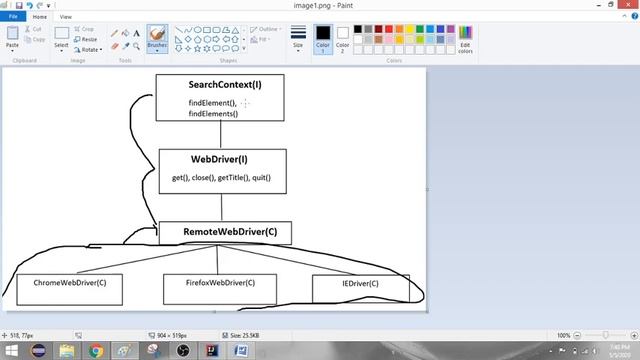
Task: Choose the Diamond shape
Action: point(188,40)
